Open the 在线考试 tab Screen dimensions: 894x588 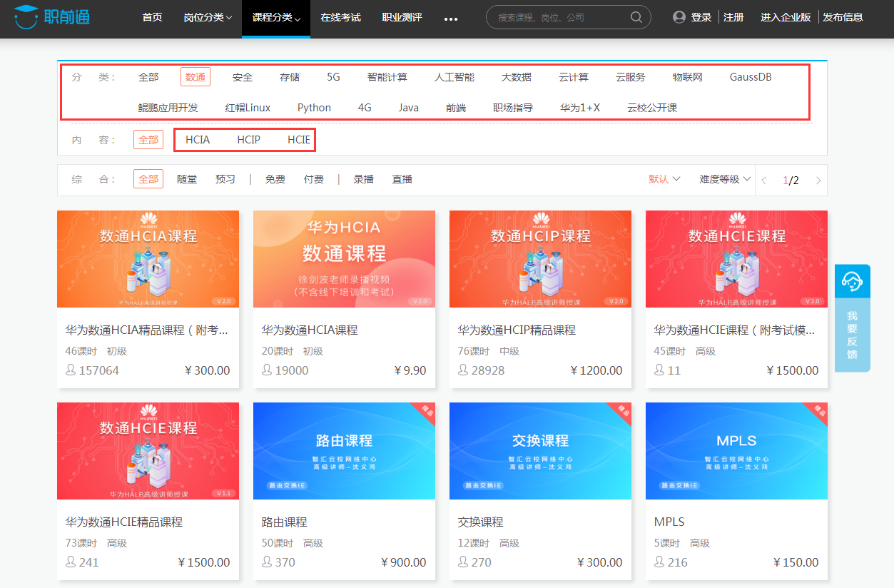pyautogui.click(x=340, y=17)
